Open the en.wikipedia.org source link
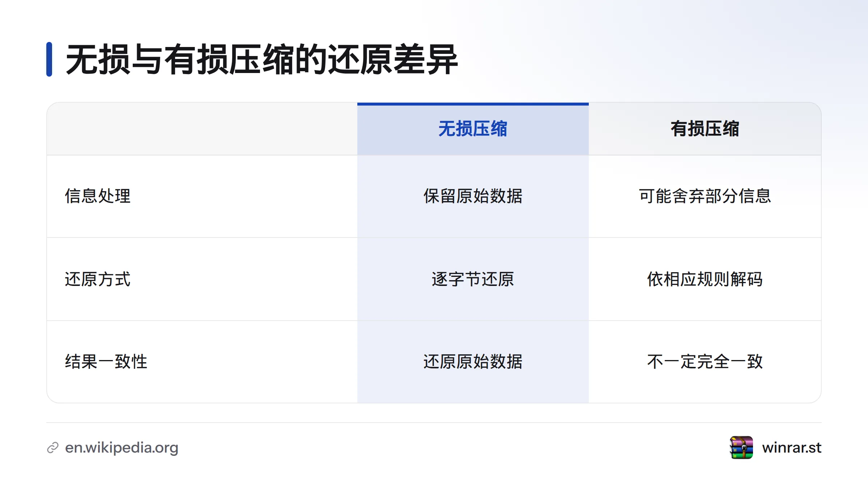Screen dimensions: 868x488 (x=122, y=448)
